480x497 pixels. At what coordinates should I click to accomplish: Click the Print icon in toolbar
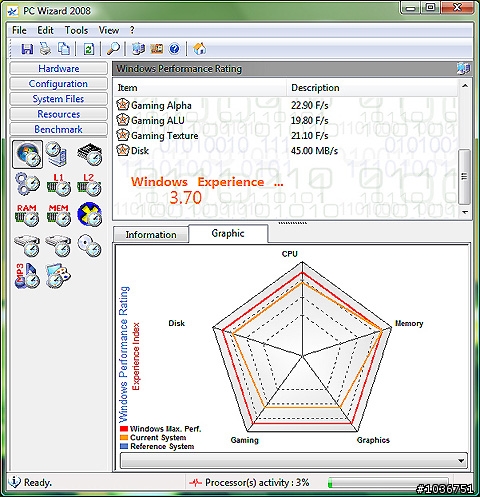click(x=45, y=49)
